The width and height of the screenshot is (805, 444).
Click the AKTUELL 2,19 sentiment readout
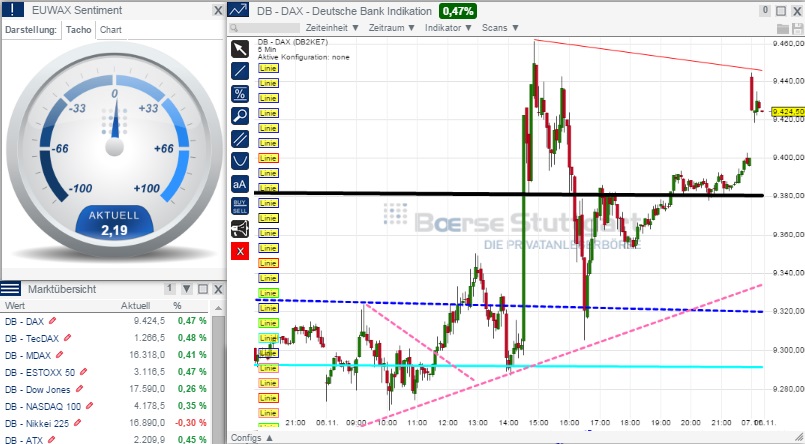pos(114,223)
